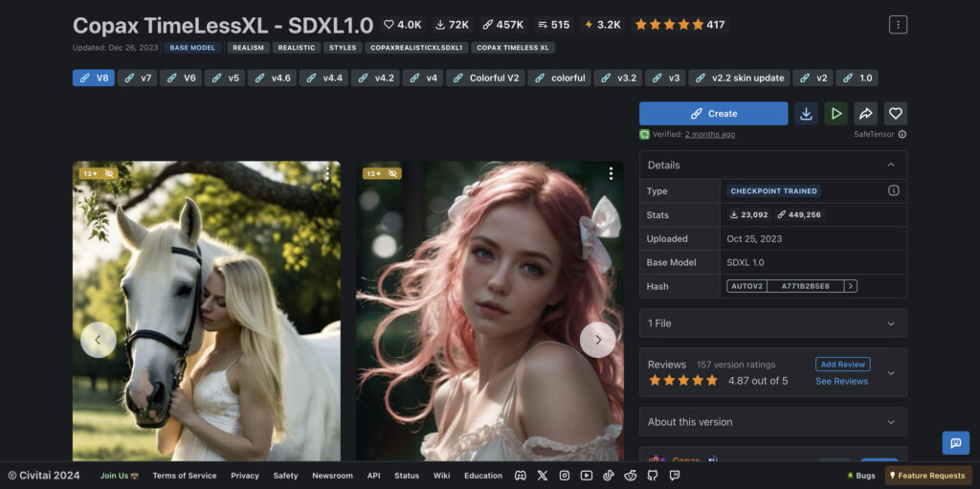This screenshot has width=980, height=489.
Task: Click the share arrow icon
Action: pos(865,114)
